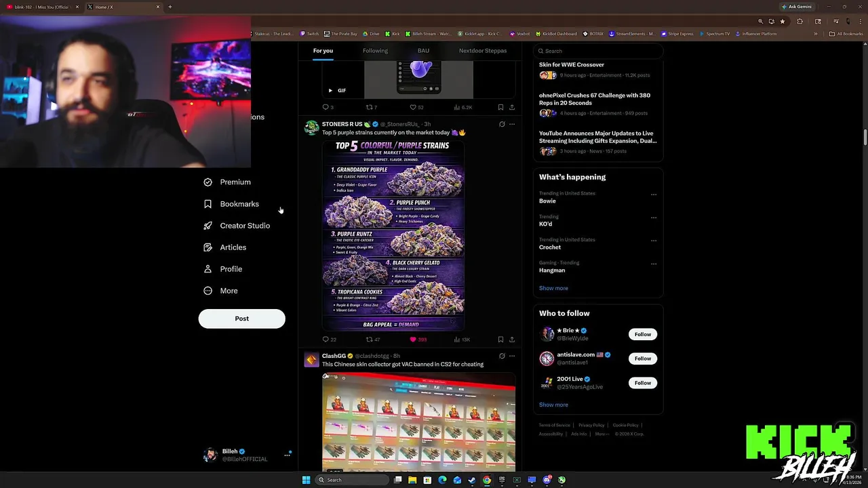Click the white Post button

click(x=241, y=319)
